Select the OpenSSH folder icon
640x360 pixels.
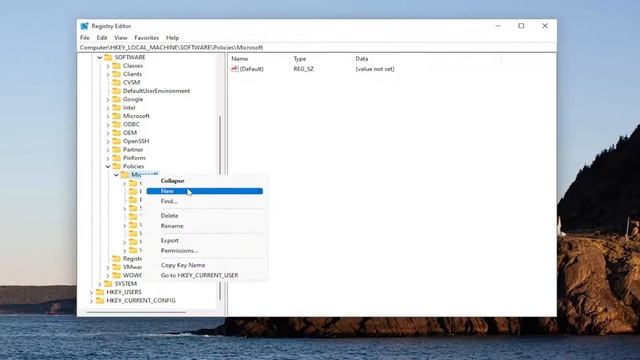(x=117, y=141)
